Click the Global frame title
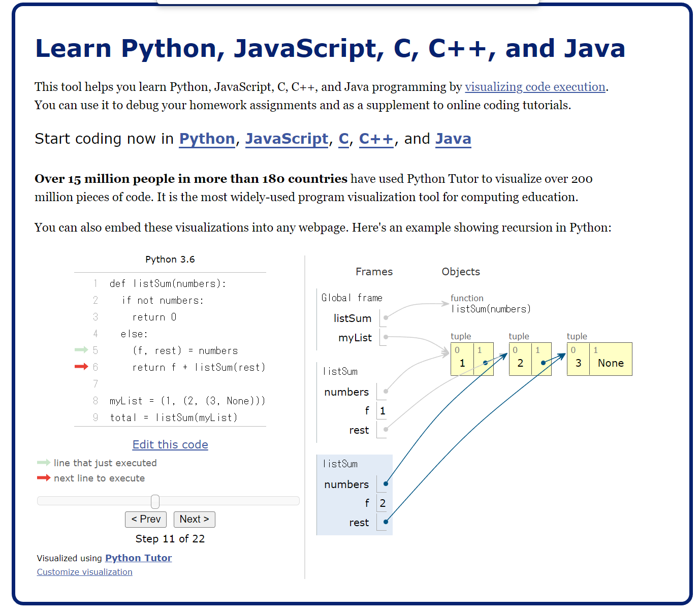The width and height of the screenshot is (700, 613). (x=352, y=298)
